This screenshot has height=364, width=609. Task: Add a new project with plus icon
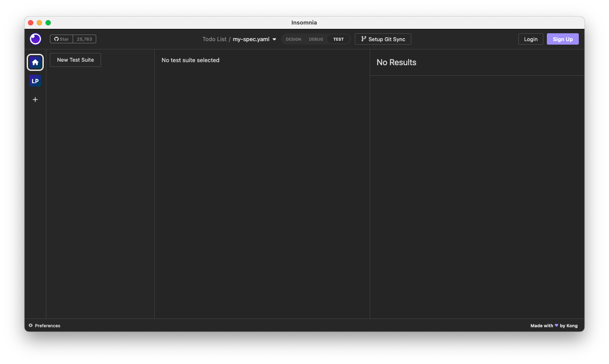(x=35, y=100)
